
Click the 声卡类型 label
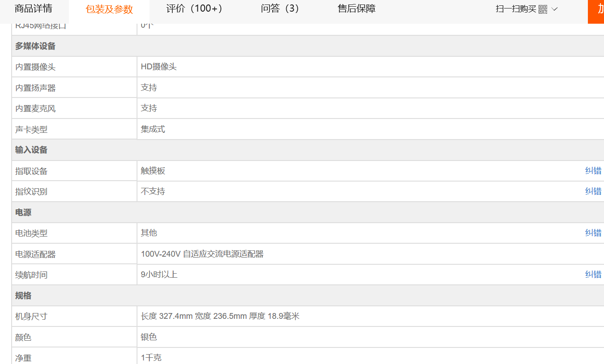pos(31,130)
